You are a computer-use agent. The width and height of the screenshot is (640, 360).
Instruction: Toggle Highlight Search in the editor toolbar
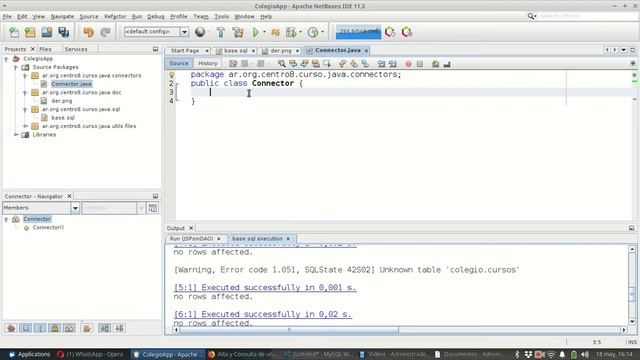click(316, 64)
